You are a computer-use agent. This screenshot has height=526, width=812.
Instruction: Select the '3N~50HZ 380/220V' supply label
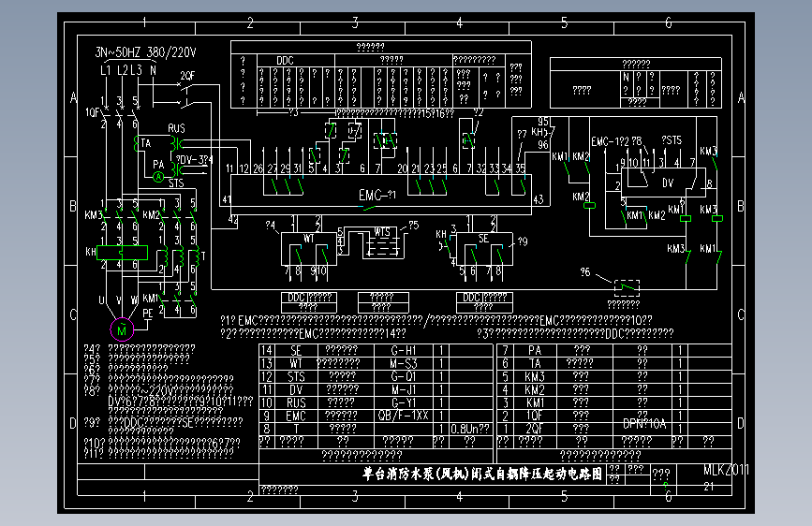point(145,52)
